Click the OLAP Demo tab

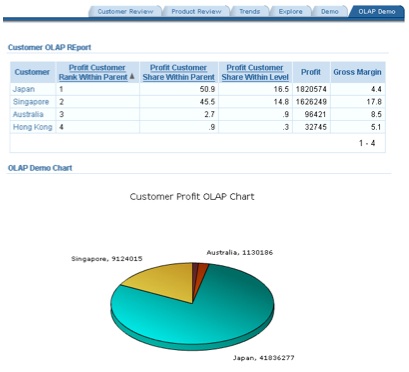click(x=377, y=11)
